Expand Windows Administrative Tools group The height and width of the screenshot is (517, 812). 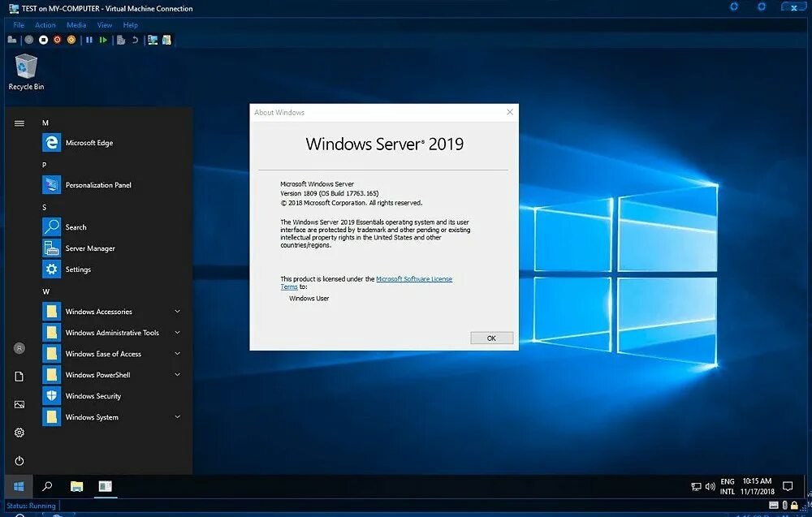[x=177, y=332]
